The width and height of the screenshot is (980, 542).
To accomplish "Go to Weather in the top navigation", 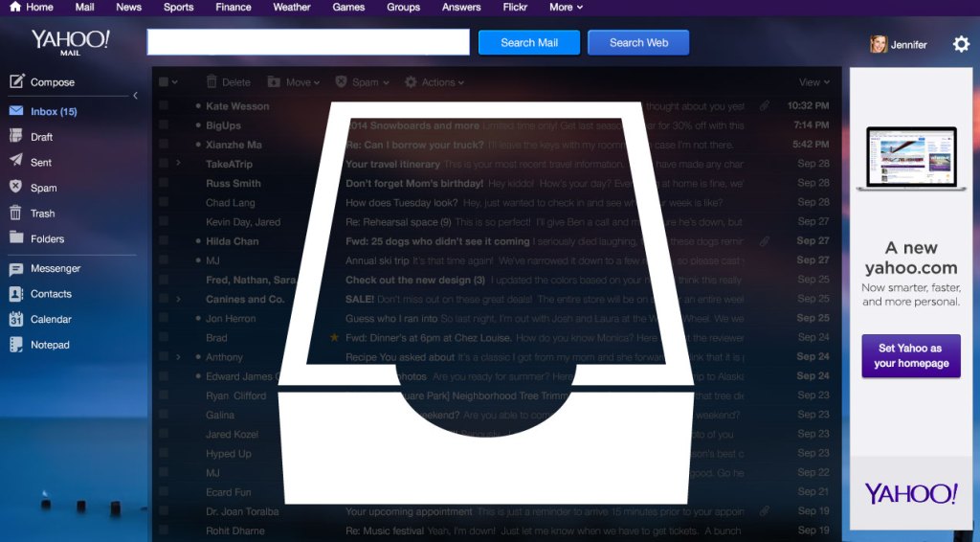I will click(292, 7).
